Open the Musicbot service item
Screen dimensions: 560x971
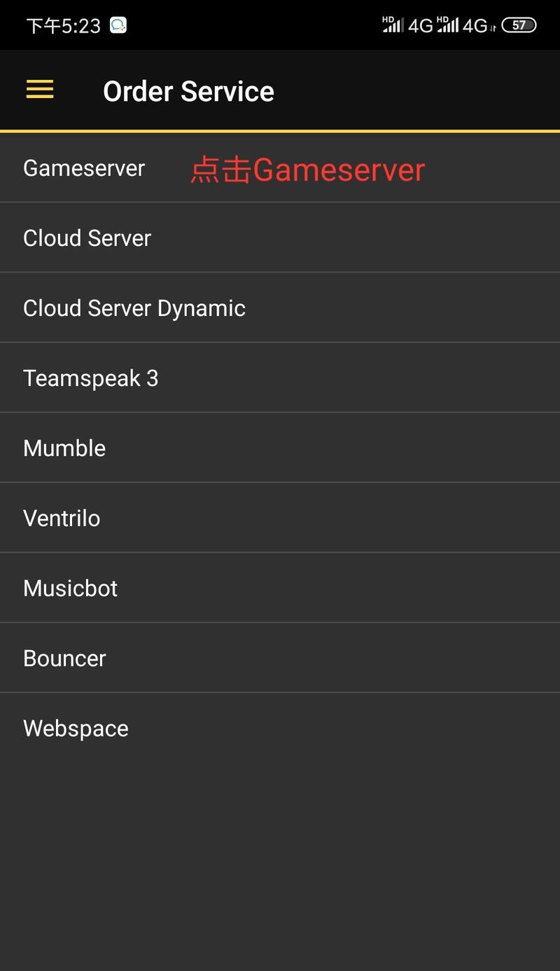click(280, 588)
